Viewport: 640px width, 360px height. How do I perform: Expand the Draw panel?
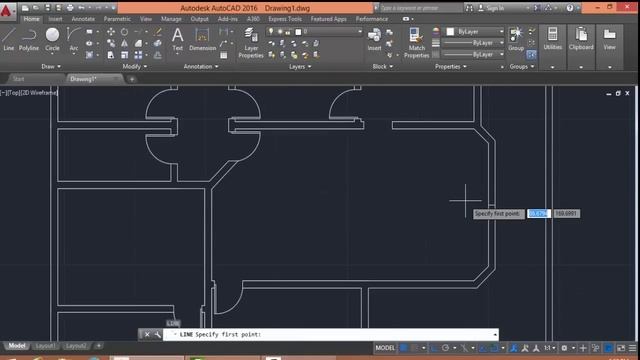tap(51, 66)
